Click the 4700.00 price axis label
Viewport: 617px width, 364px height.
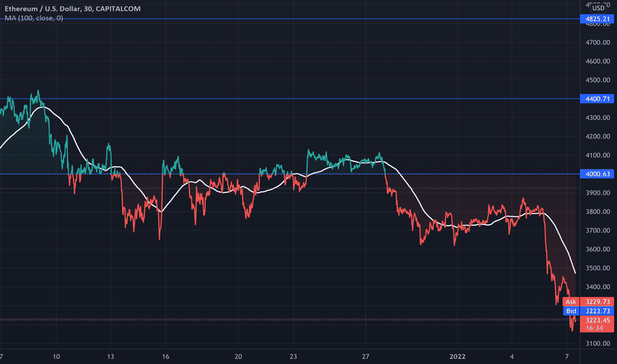(x=598, y=42)
